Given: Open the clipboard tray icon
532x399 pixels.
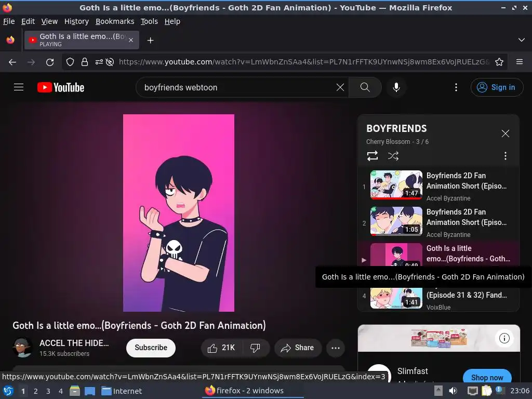Looking at the screenshot, I should (x=486, y=391).
